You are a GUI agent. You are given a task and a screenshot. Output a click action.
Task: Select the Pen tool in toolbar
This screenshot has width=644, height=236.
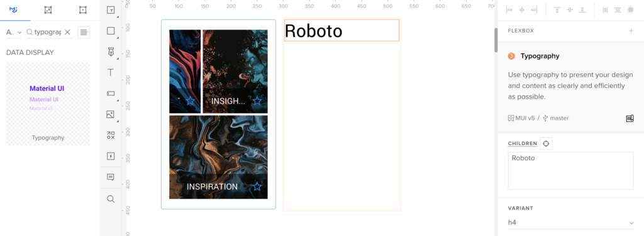pyautogui.click(x=111, y=52)
